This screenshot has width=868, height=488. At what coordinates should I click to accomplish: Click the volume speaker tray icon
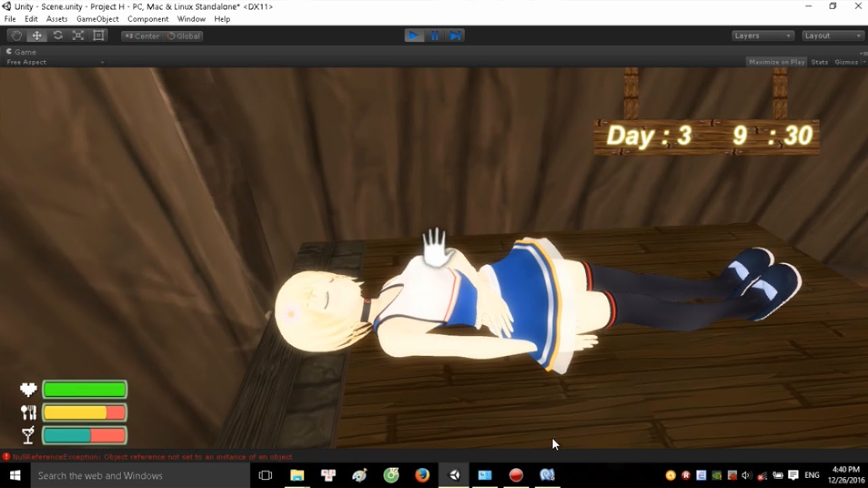[747, 475]
